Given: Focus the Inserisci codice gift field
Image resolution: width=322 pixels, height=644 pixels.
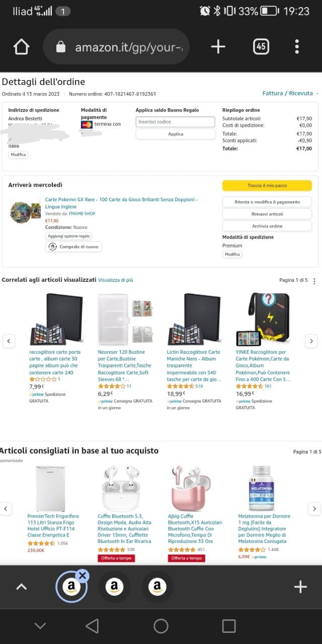Looking at the screenshot, I should 176,122.
